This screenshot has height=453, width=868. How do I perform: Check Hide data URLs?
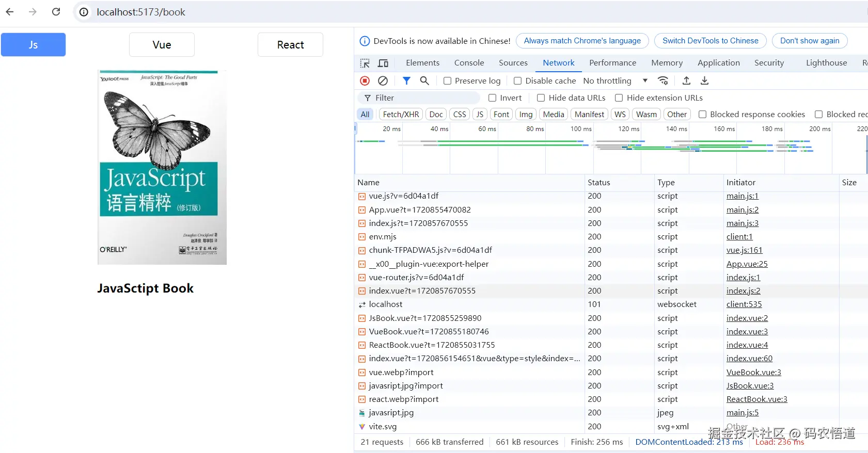pos(541,98)
